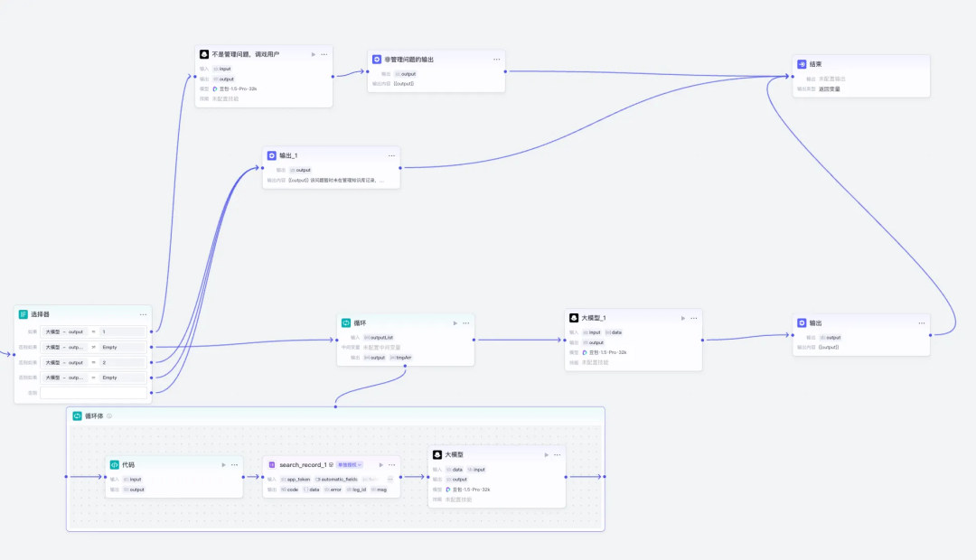Click the 大模型_1 LLM node icon
976x560 pixels.
(574, 318)
